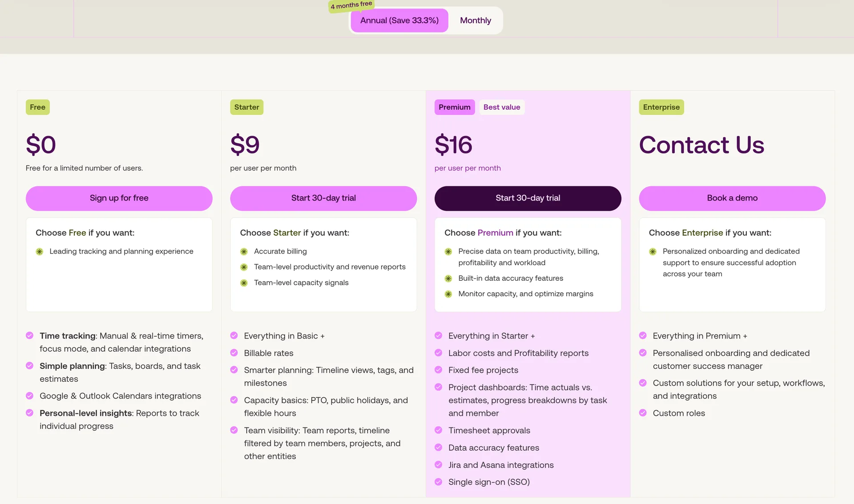Click checkmark beside Team visibility
The width and height of the screenshot is (854, 504).
point(234,430)
